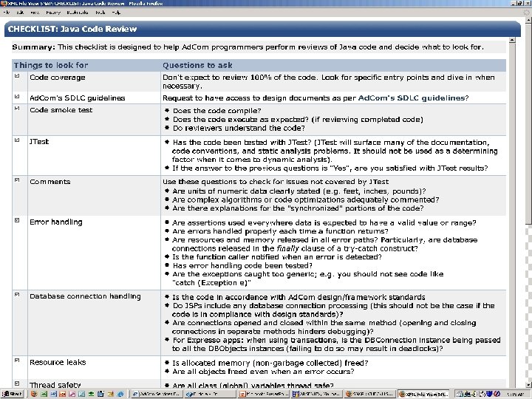Launch Firefox from the quick launch bar
Screen dimensions: 532x399
34,394
